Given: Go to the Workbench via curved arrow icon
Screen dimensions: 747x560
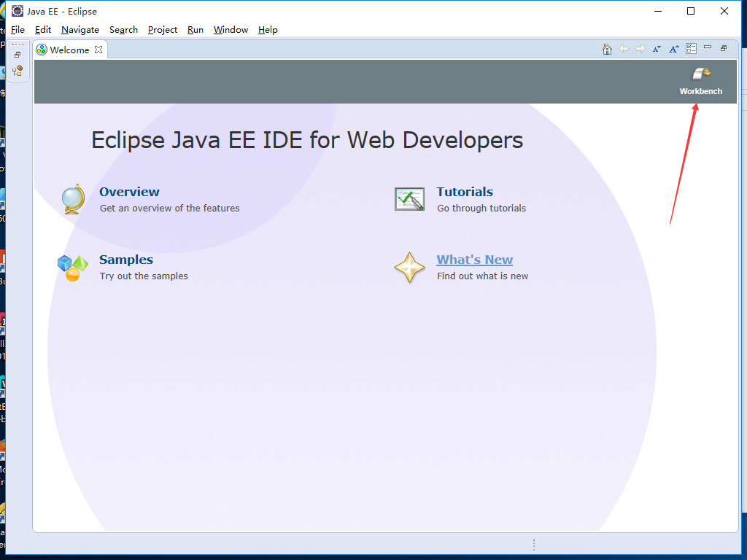Looking at the screenshot, I should tap(701, 74).
